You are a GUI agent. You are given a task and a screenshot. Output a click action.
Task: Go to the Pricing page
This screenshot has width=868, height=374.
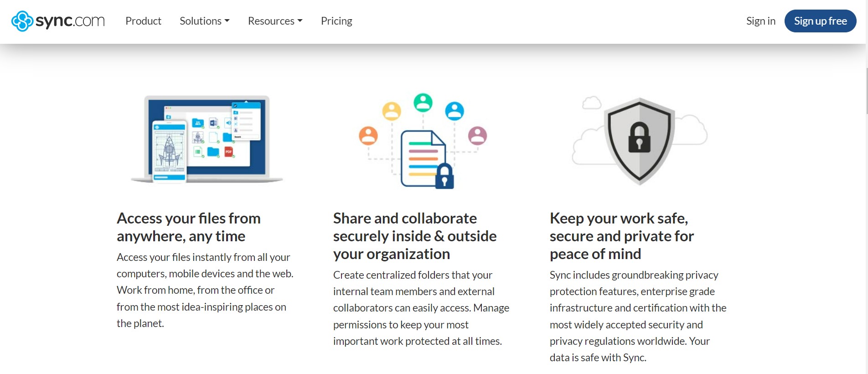point(336,21)
